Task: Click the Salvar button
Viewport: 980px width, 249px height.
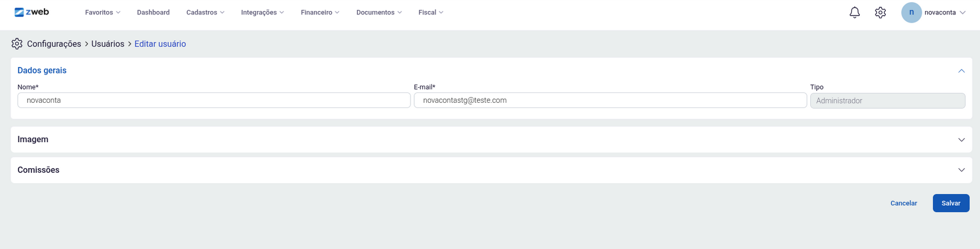Action: pyautogui.click(x=951, y=203)
